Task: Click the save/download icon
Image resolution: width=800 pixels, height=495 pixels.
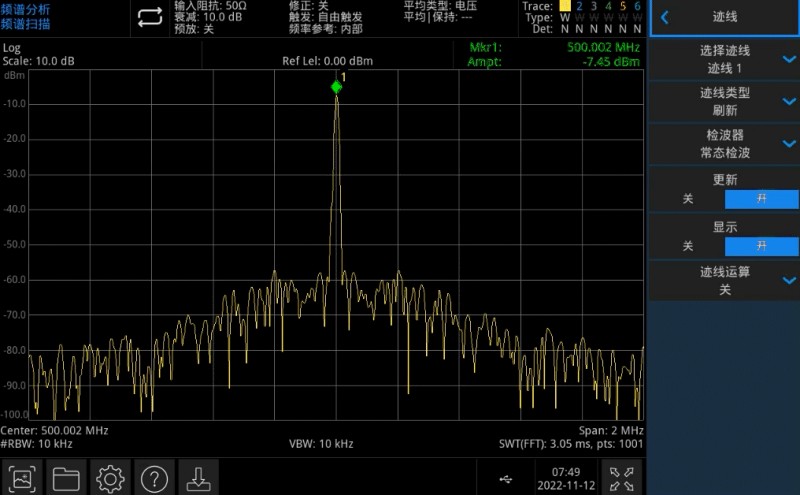Action: click(199, 478)
